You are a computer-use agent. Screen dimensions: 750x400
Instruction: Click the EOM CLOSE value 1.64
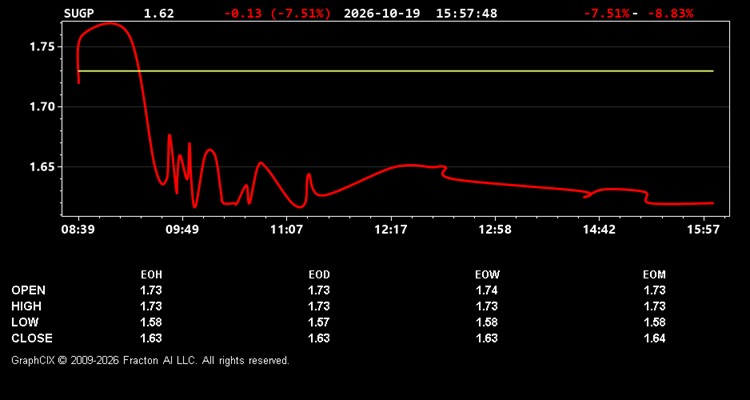click(654, 338)
